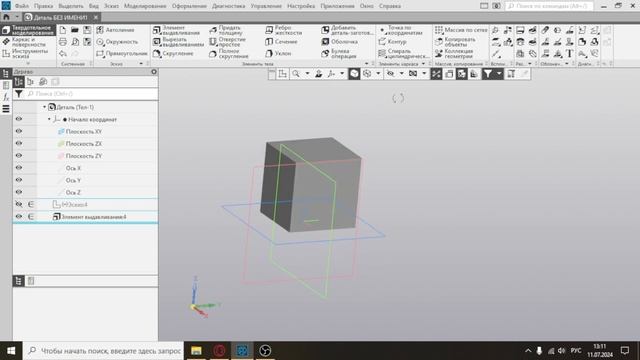
Task: Click the Windows Start button
Action: pyautogui.click(x=11, y=351)
